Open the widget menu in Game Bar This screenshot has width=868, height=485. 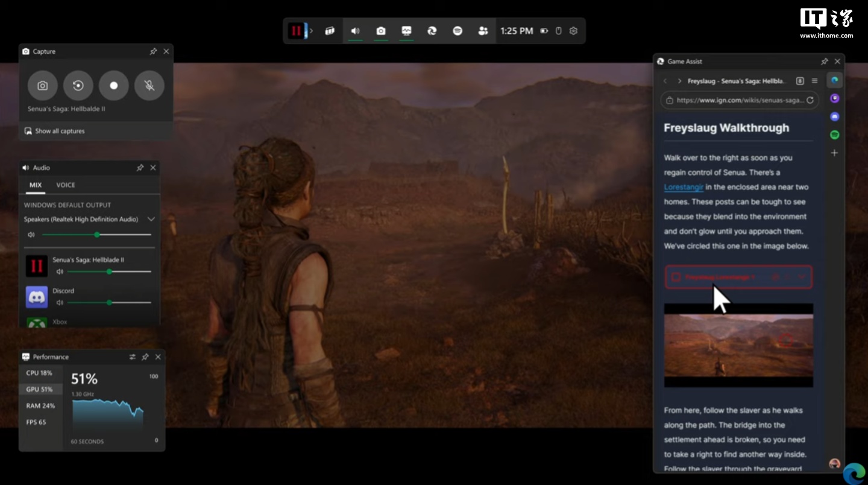click(x=330, y=31)
